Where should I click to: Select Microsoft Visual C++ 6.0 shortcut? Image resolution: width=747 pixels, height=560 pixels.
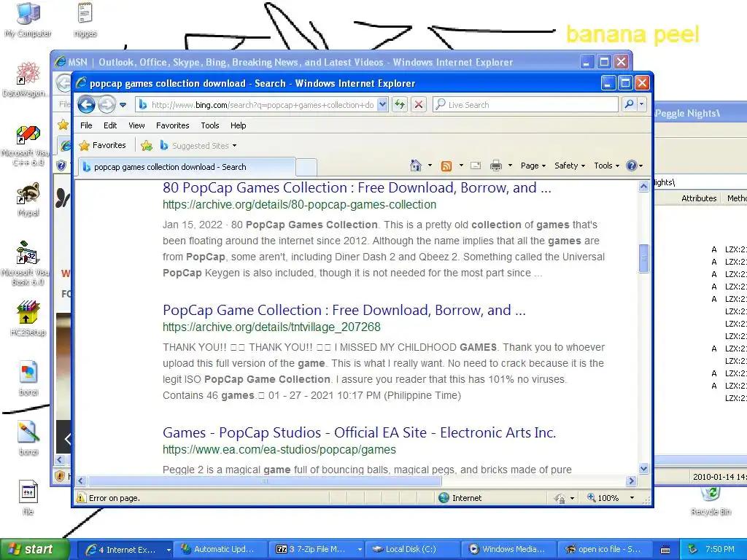[26, 145]
